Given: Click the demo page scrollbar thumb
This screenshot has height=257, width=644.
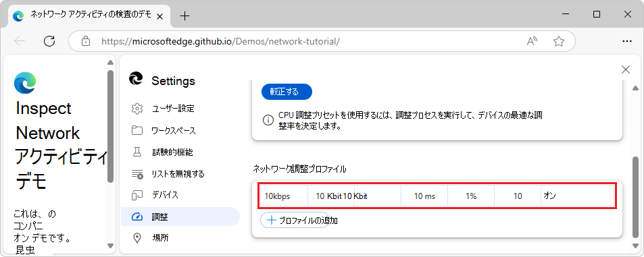Looking at the screenshot, I should (x=110, y=126).
